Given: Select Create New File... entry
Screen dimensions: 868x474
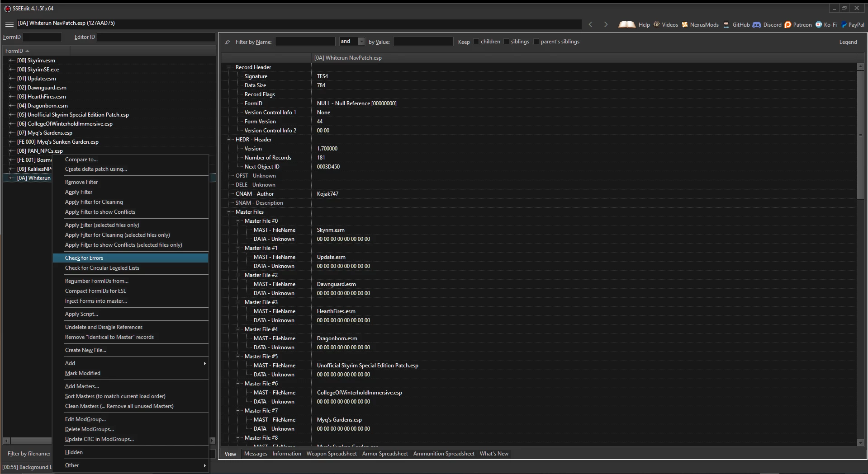Looking at the screenshot, I should coord(130,350).
